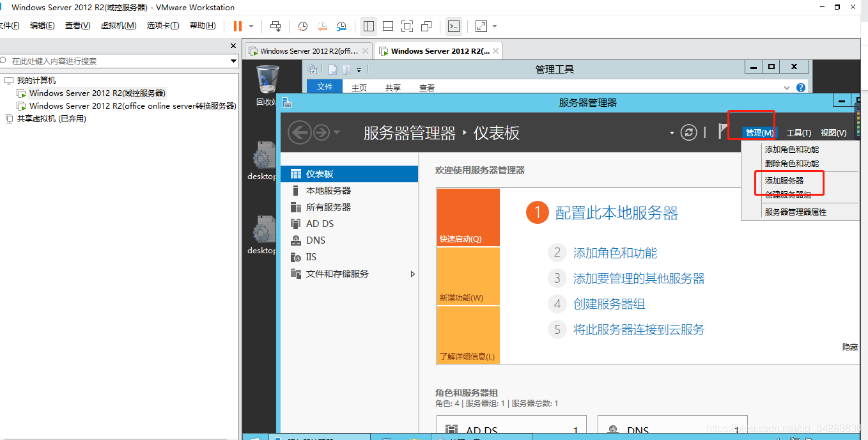Open the 视图(V) menu
The width and height of the screenshot is (868, 440).
coord(833,132)
